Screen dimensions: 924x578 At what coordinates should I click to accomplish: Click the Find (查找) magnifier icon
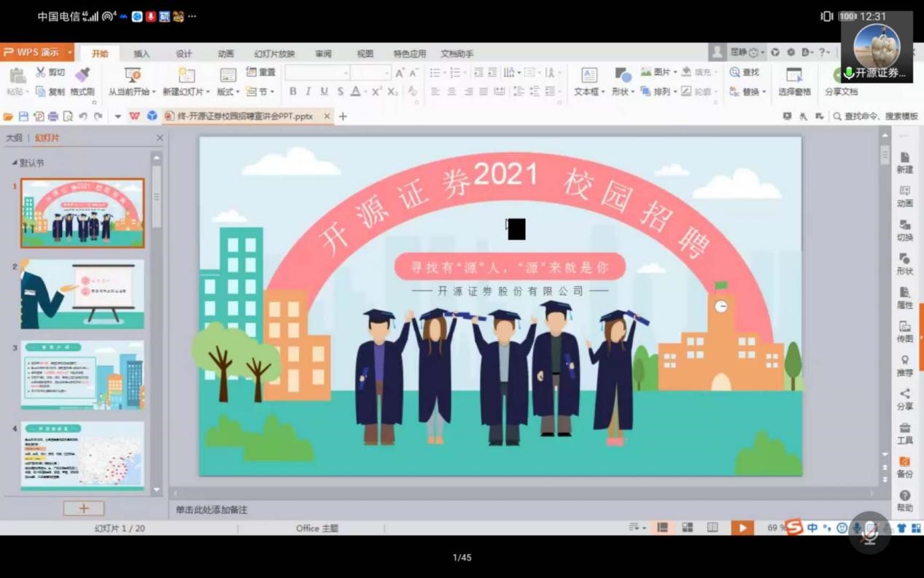tap(734, 72)
